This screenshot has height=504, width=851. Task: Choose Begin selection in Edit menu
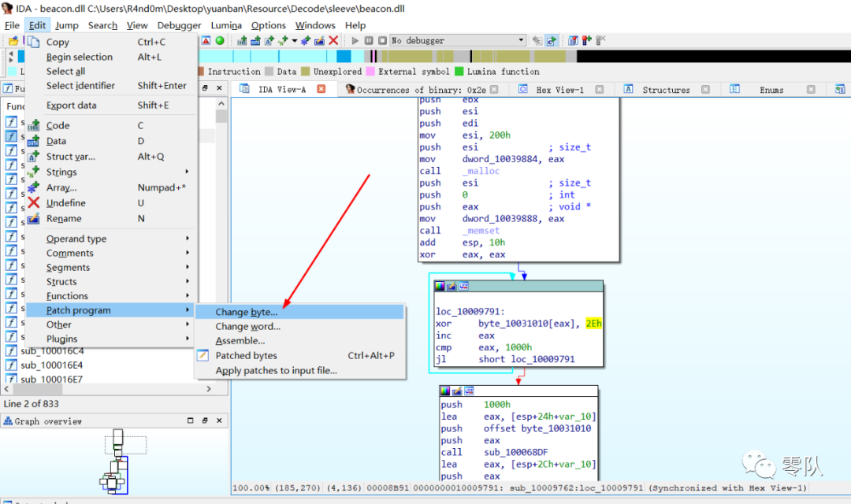click(111, 57)
